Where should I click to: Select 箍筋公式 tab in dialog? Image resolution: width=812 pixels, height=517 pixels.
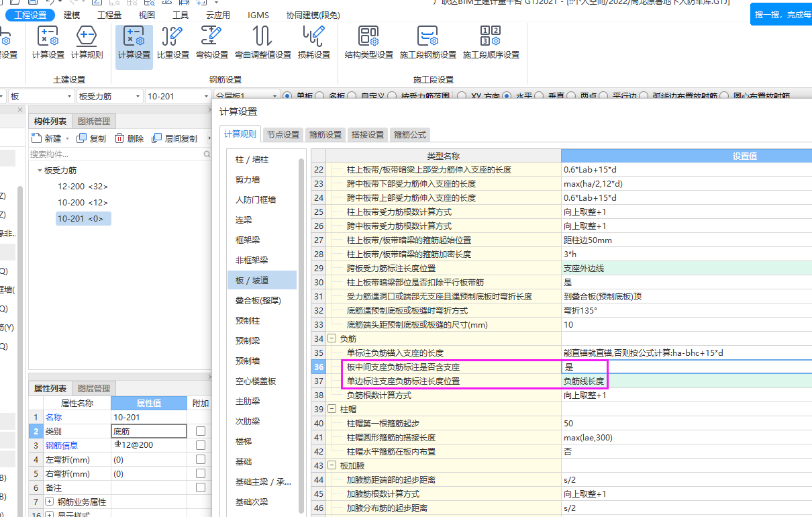click(x=409, y=134)
